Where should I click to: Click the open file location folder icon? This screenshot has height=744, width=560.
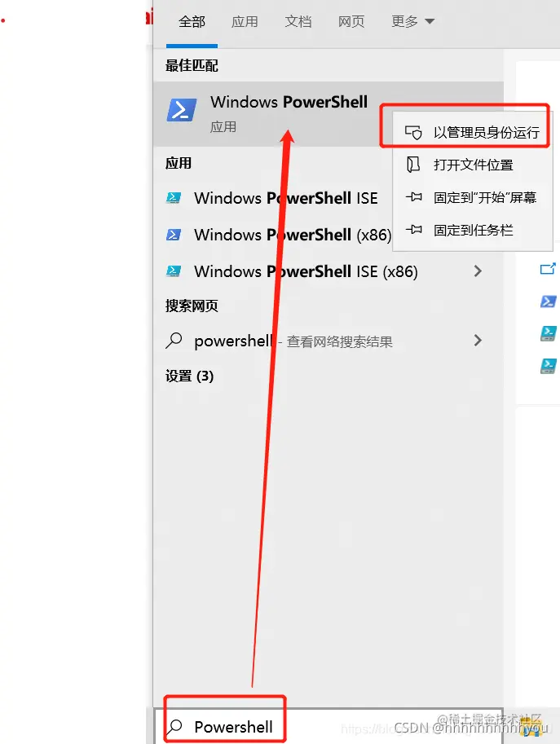click(x=413, y=165)
